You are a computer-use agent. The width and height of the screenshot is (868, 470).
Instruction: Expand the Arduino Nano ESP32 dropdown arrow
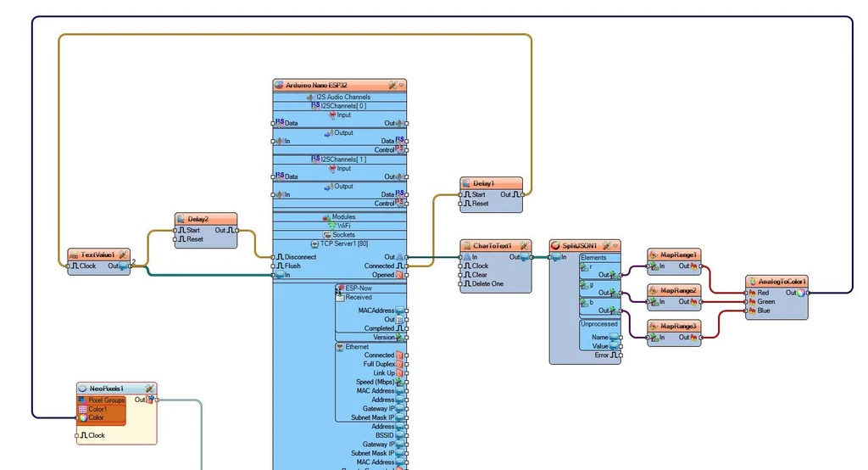[402, 85]
